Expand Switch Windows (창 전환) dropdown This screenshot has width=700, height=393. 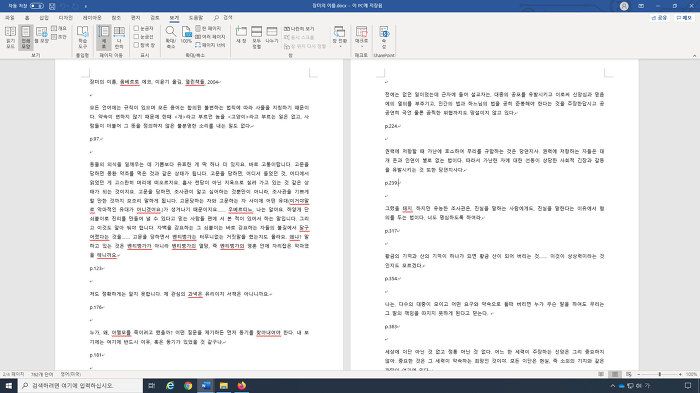tap(340, 37)
